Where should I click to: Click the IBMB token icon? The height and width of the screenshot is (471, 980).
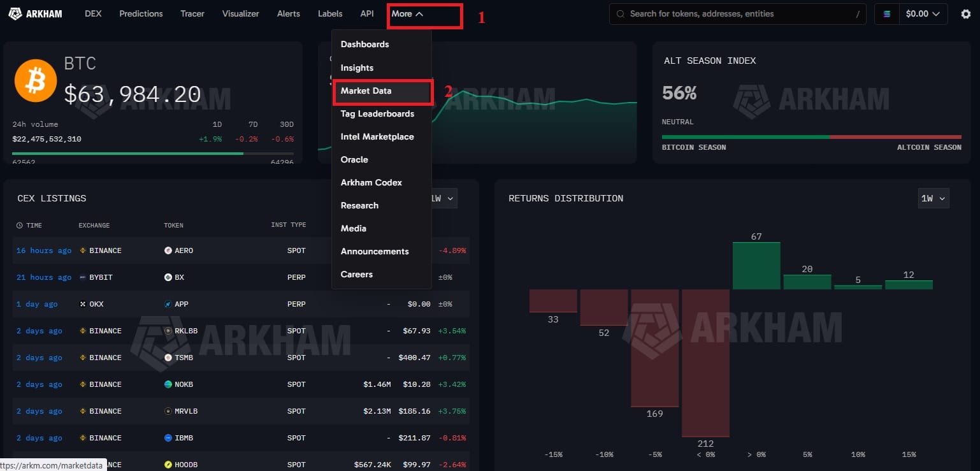coord(168,438)
